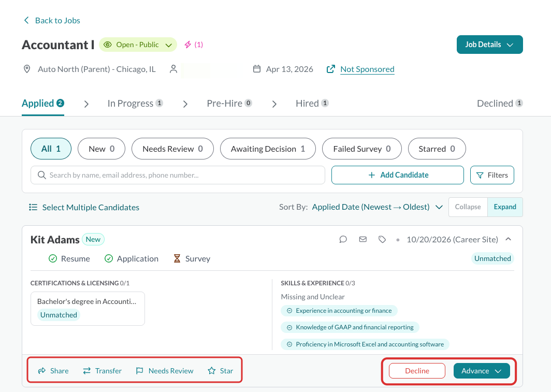Click the calendar icon next to Apr 13, 2026
The image size is (551, 392).
[x=257, y=69]
